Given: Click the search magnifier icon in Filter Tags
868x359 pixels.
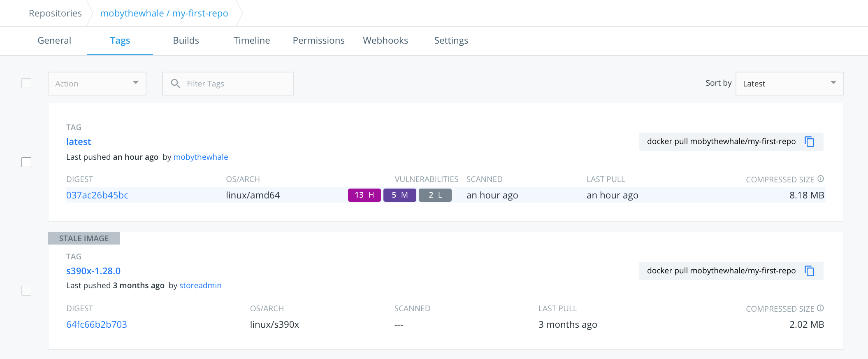Looking at the screenshot, I should coord(175,84).
